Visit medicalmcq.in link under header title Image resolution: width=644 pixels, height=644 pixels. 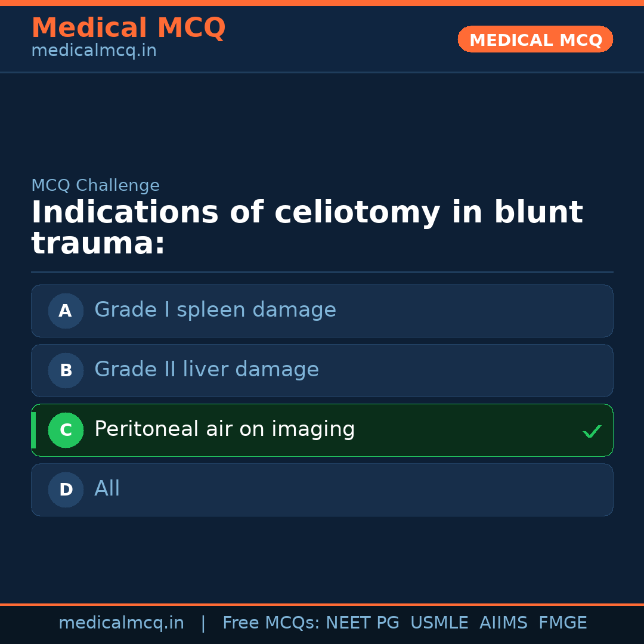click(x=94, y=51)
